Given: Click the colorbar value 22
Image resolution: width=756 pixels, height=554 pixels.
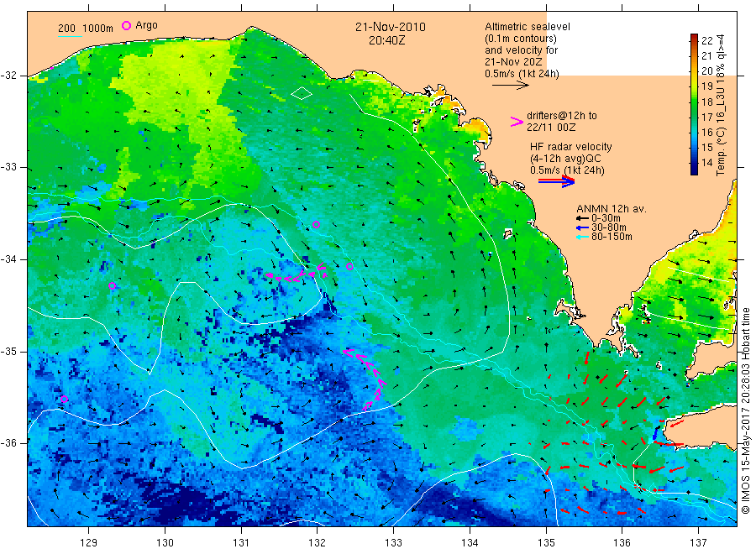Looking at the screenshot, I should point(706,41).
